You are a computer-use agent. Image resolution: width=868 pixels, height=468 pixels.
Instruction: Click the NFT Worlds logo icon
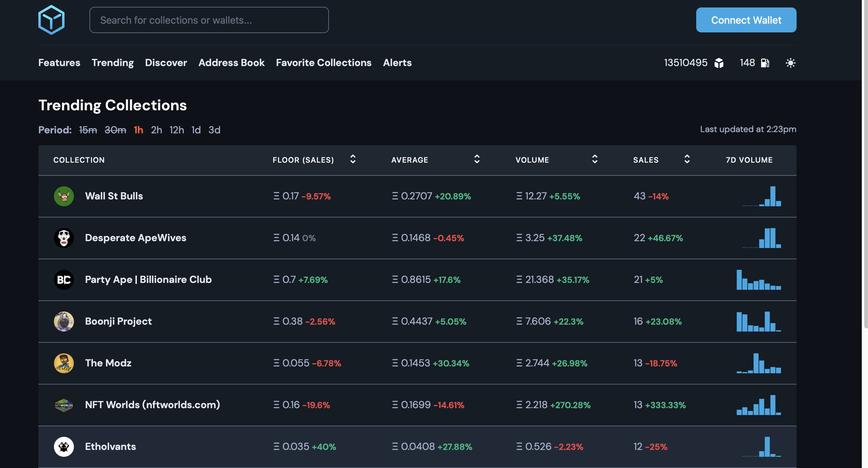[64, 405]
